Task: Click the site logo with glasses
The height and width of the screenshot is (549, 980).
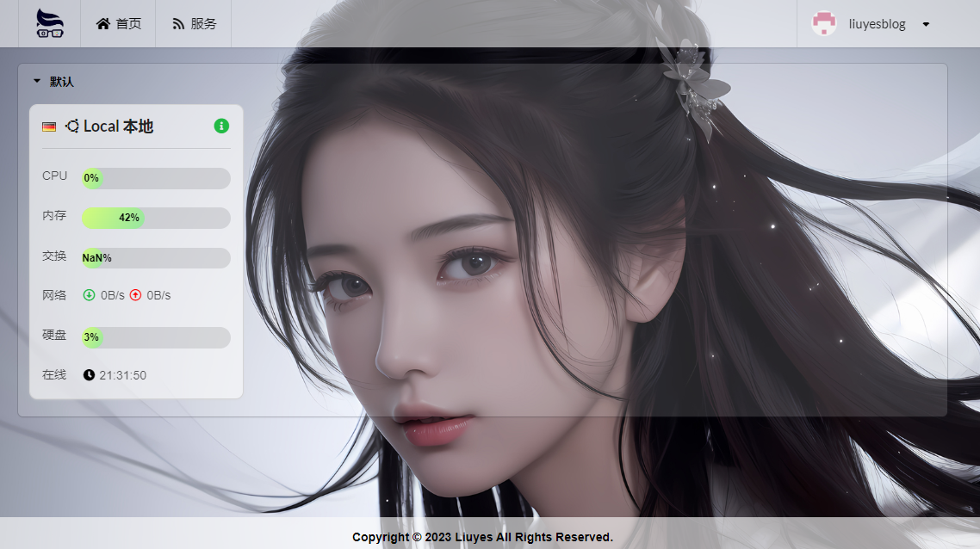Action: point(49,23)
